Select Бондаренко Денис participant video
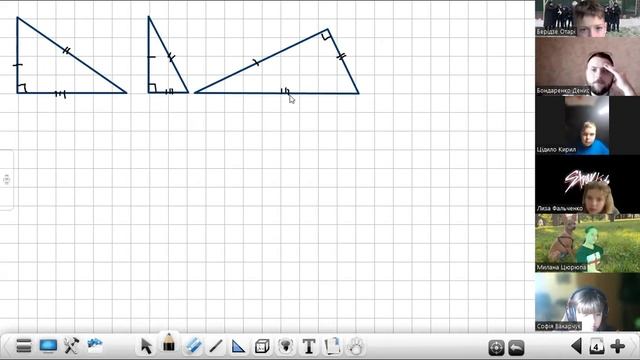This screenshot has width=640, height=360. tap(587, 67)
